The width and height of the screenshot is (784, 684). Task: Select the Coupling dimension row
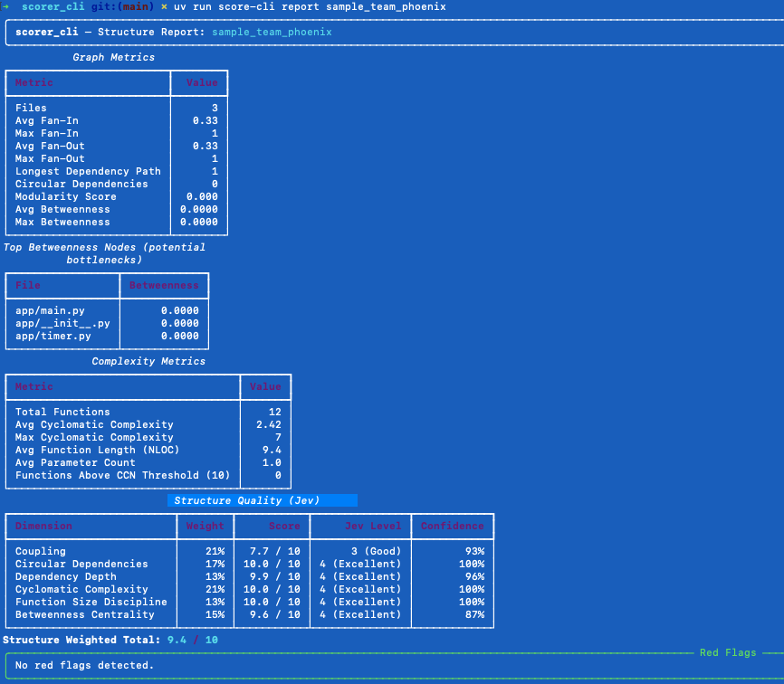[x=250, y=551]
